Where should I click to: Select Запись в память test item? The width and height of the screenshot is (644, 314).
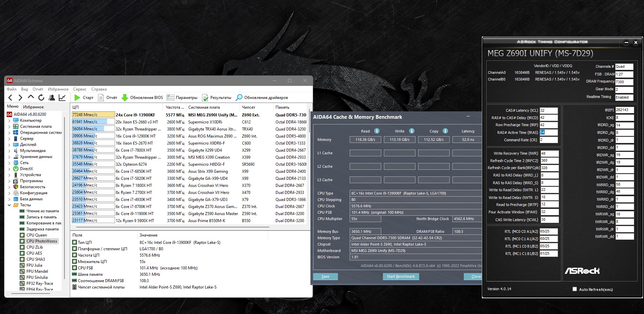(42, 217)
